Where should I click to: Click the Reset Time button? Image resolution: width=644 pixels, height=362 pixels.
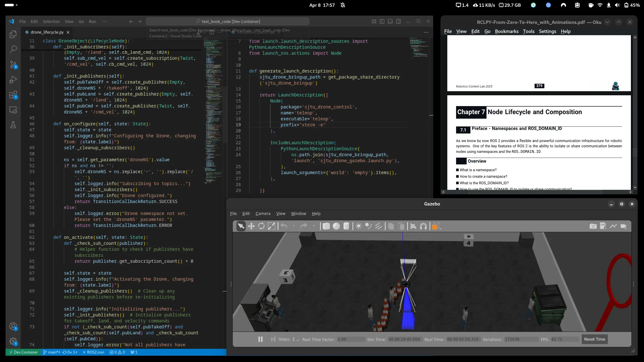click(594, 339)
